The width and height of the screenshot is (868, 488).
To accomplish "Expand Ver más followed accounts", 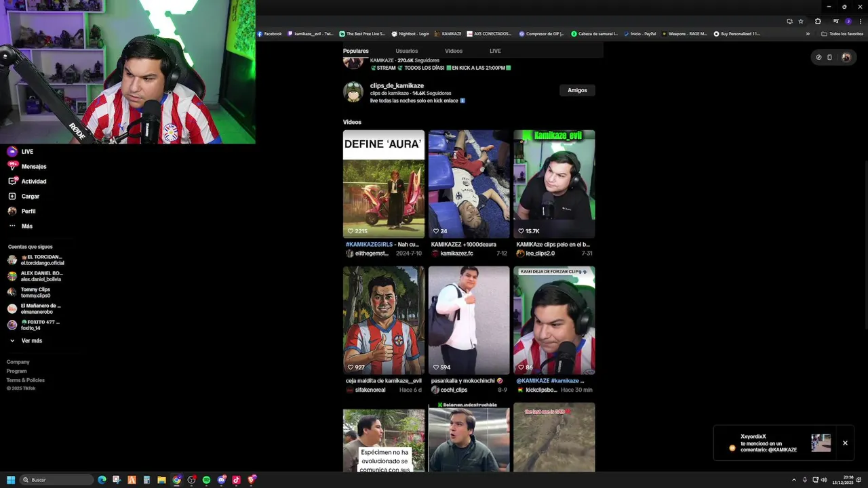I will (x=25, y=341).
